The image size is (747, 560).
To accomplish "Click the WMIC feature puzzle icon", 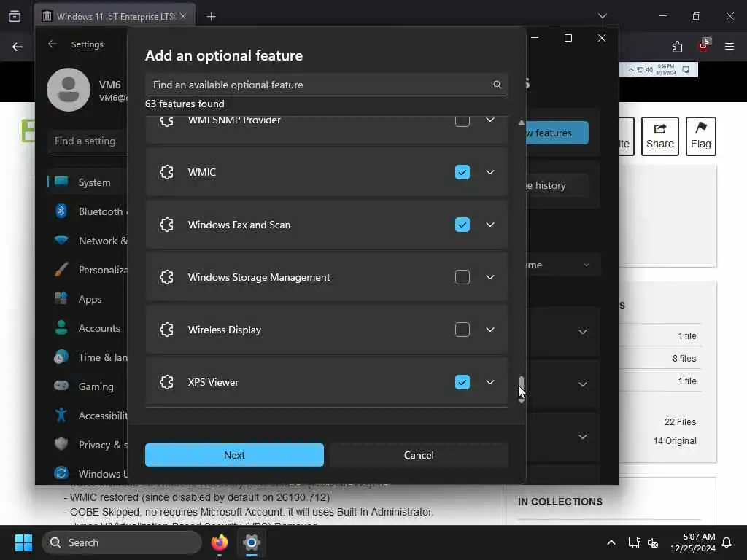I will click(166, 172).
